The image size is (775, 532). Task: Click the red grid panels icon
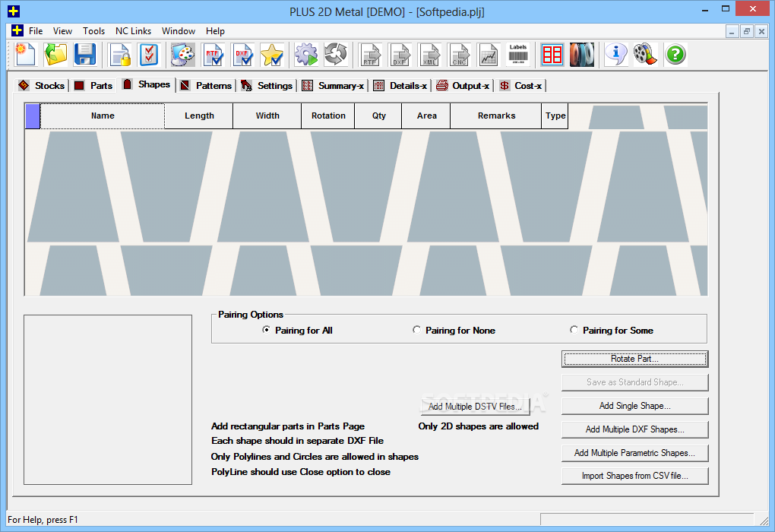pos(552,55)
